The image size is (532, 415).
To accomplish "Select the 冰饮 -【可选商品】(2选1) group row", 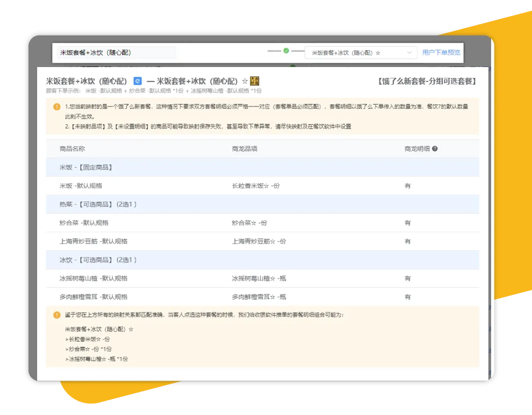I will tap(262, 260).
